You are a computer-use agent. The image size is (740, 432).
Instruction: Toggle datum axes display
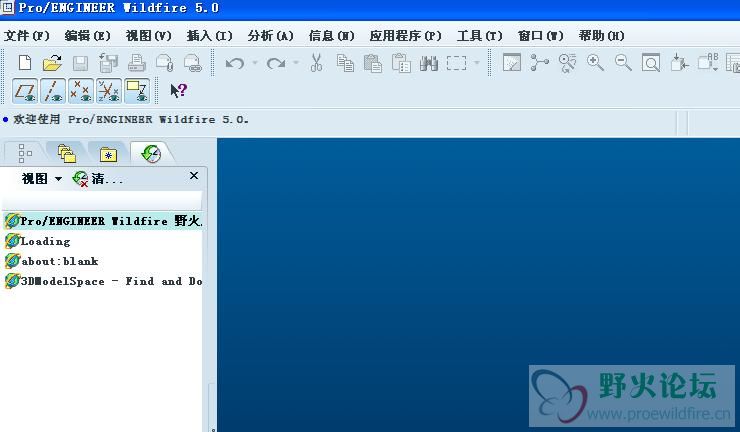(x=53, y=91)
